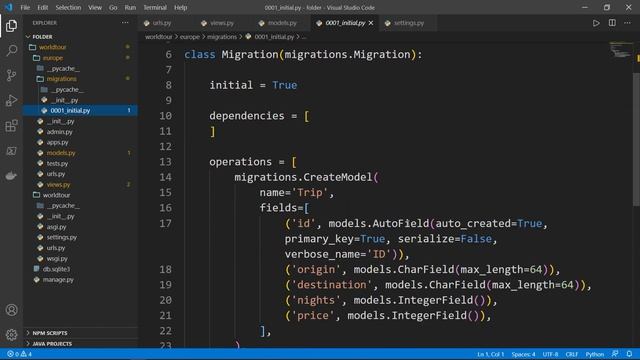The height and width of the screenshot is (360, 640).
Task: Open the Help menu
Action: pyautogui.click(x=180, y=7)
